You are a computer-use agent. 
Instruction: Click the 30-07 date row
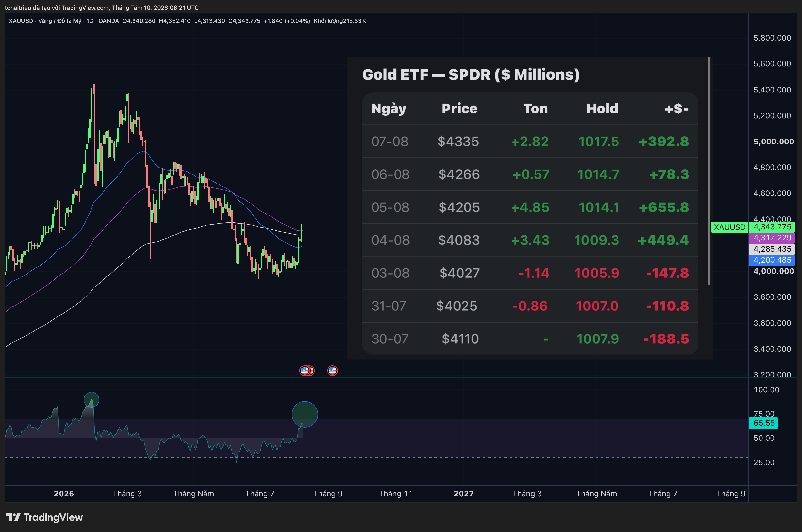pos(530,339)
